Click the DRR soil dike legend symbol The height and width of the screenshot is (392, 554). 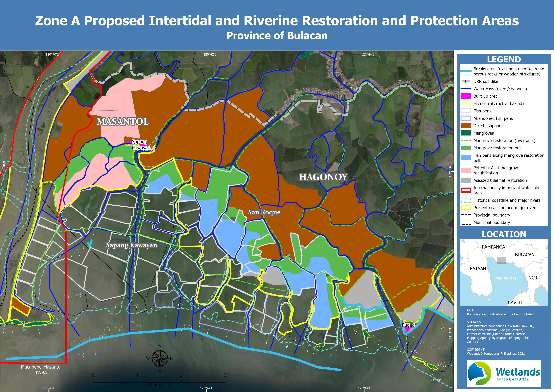click(x=466, y=81)
